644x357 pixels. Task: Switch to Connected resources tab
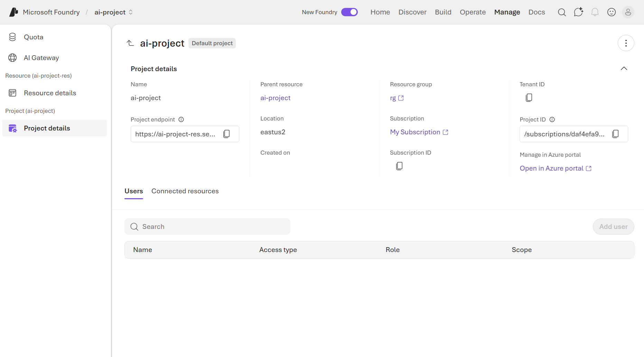click(x=185, y=191)
